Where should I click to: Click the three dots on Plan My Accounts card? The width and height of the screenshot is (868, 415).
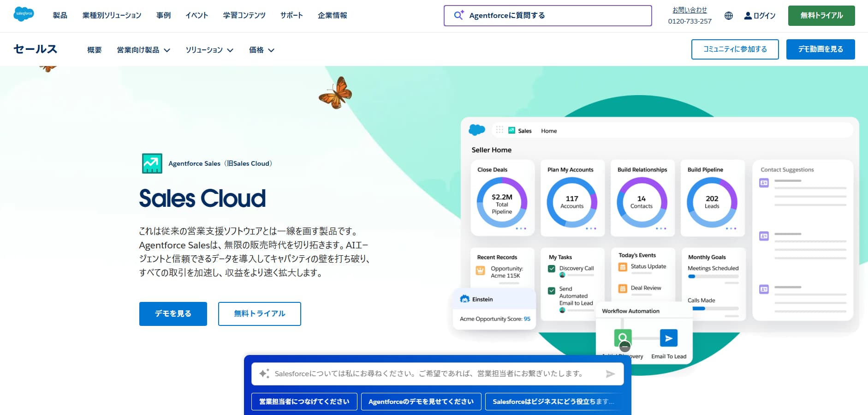click(591, 229)
